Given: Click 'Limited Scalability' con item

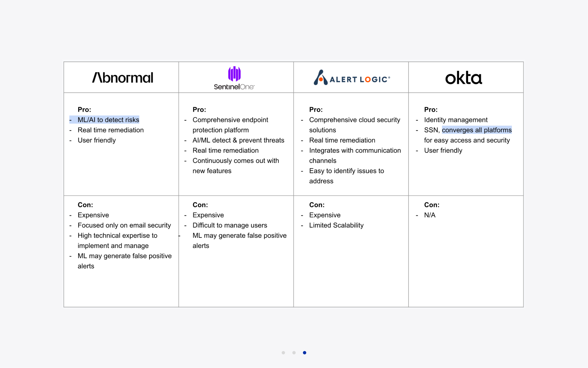Looking at the screenshot, I should (336, 225).
